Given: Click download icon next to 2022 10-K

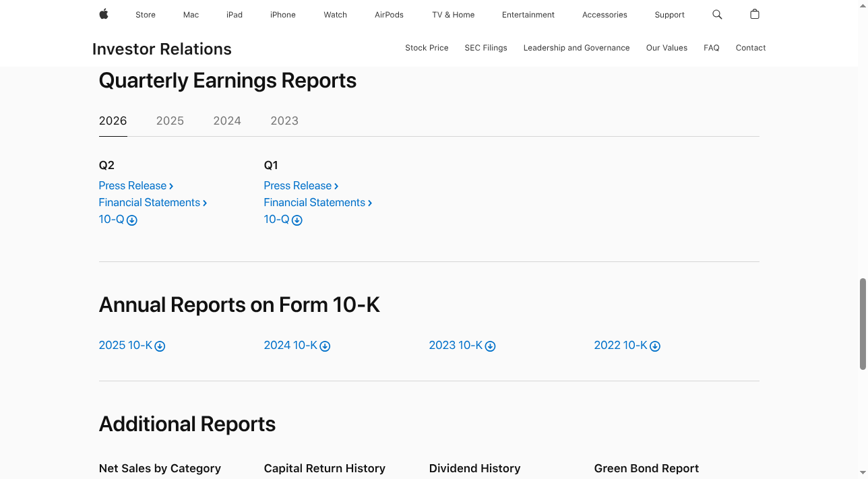Looking at the screenshot, I should coord(655,346).
